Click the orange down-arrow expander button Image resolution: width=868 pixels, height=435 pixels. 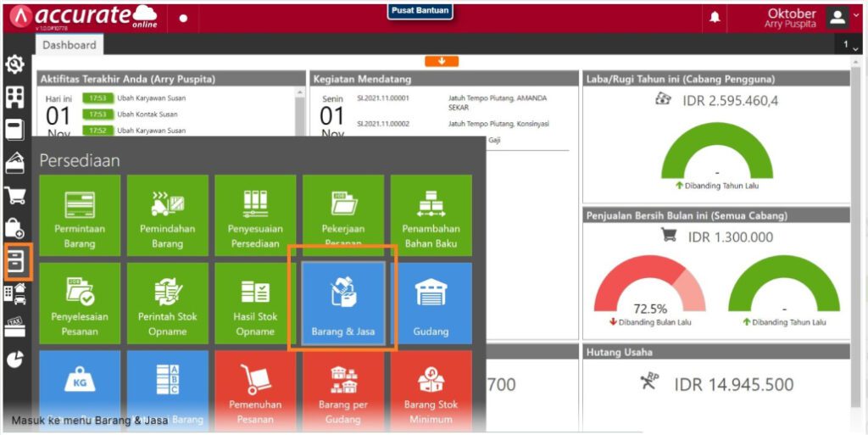point(442,61)
